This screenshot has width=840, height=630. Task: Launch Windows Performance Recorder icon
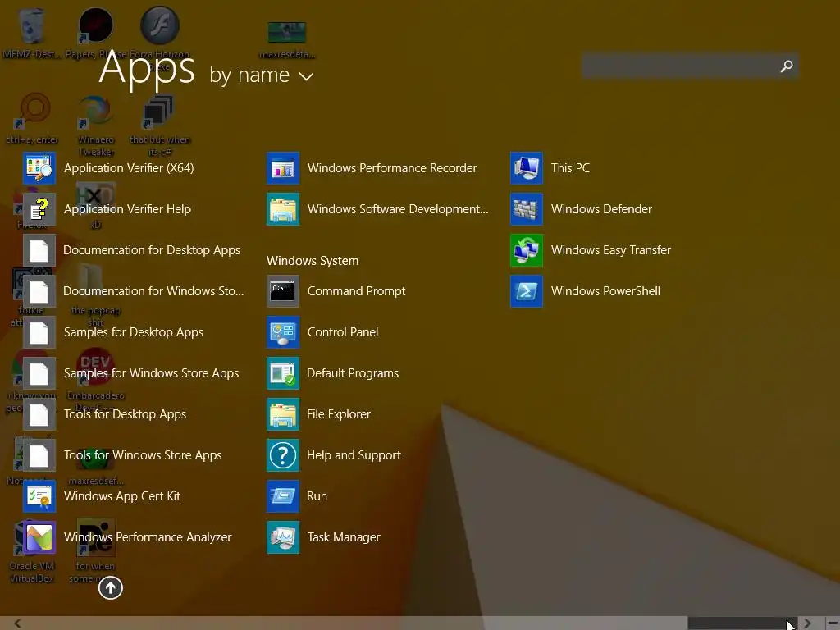283,168
